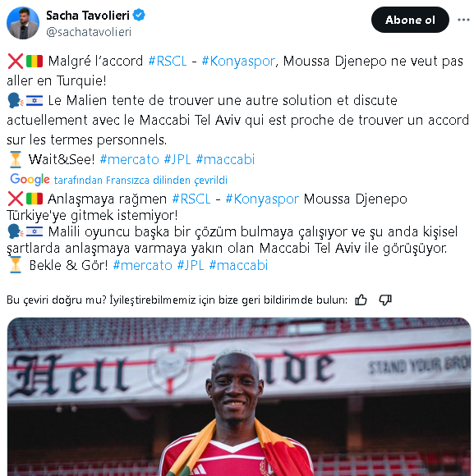Open #mercato hashtag in translated text
The image size is (474, 476).
[142, 265]
